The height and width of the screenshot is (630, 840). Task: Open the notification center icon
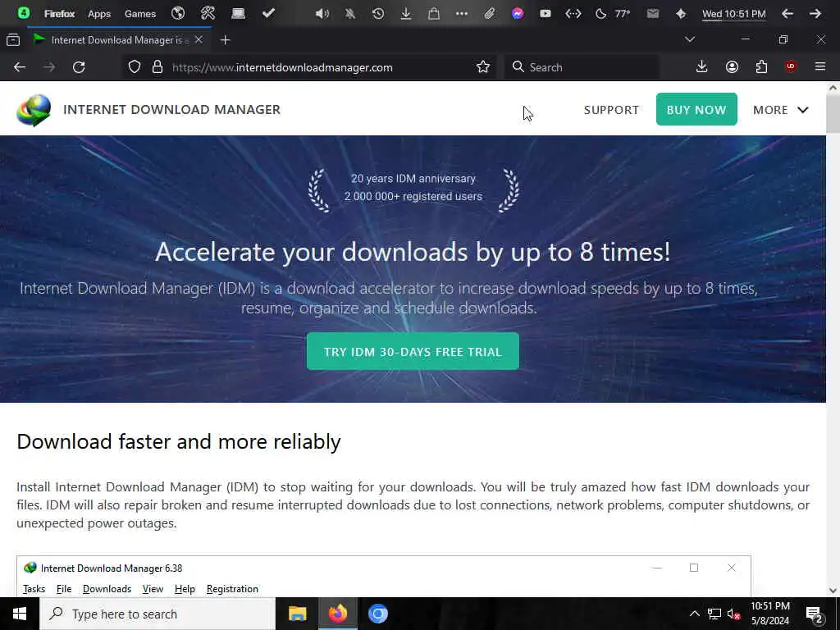[x=815, y=614]
